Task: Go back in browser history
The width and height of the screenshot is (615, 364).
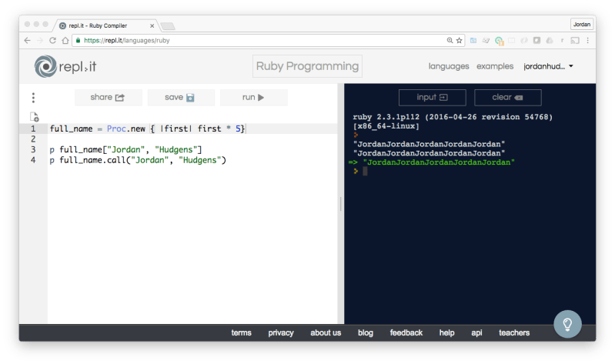Action: point(27,40)
